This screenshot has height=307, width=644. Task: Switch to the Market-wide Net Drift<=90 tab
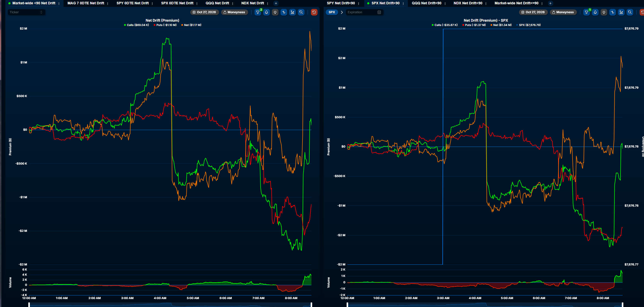(516, 3)
